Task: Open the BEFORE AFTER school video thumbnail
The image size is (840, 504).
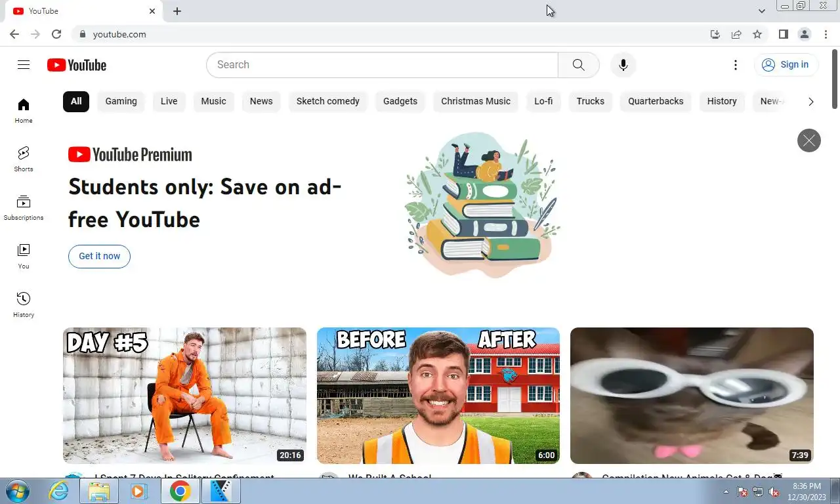Action: pyautogui.click(x=438, y=396)
